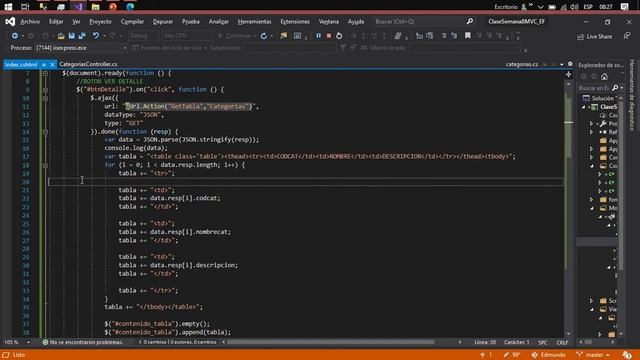Click the Visual Studio logo icon
The image size is (640, 360).
click(10, 22)
